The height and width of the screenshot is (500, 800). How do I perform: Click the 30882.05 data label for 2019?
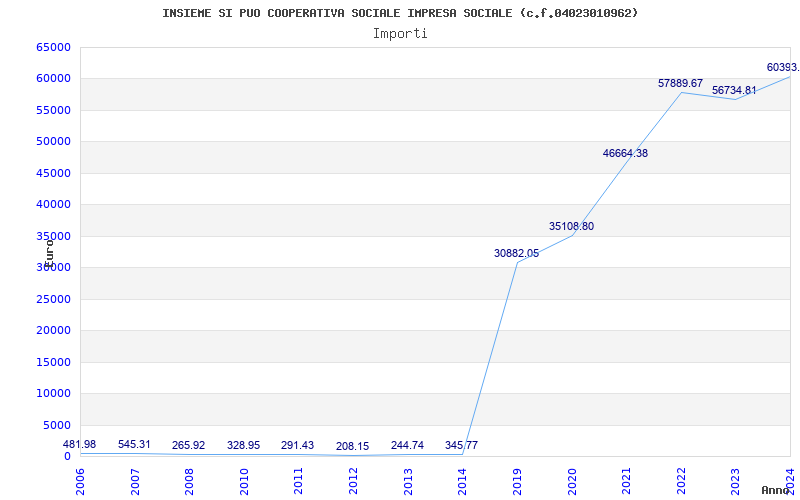[516, 254]
